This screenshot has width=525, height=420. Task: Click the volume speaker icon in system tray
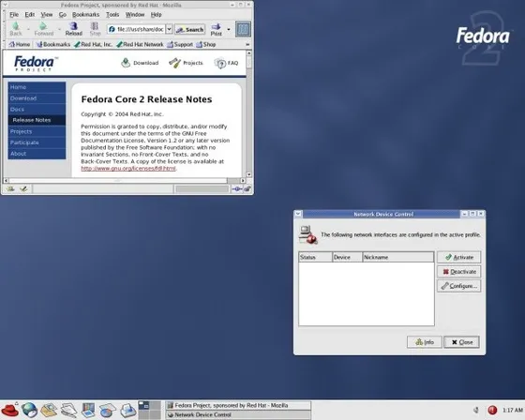point(476,410)
